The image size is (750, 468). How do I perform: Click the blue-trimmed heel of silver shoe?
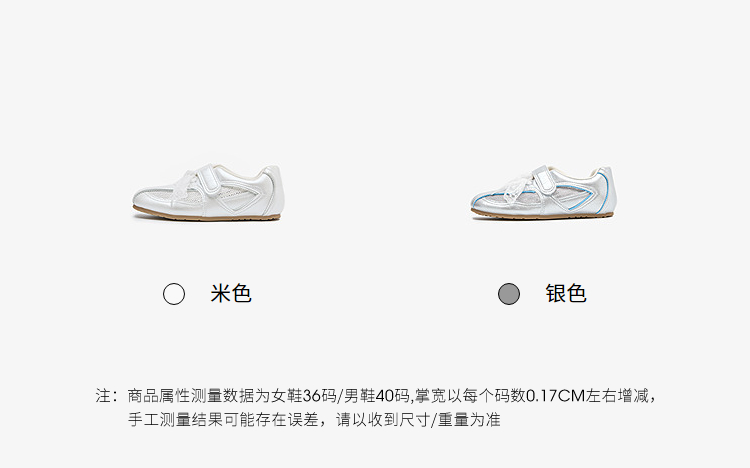(x=604, y=189)
